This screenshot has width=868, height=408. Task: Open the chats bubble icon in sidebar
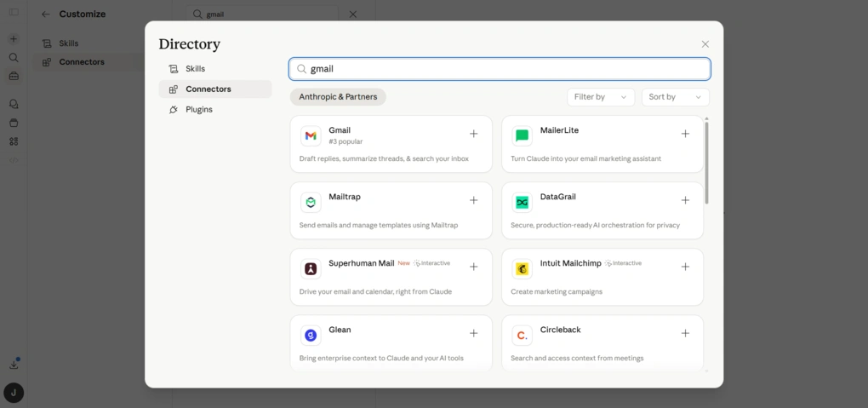(14, 104)
